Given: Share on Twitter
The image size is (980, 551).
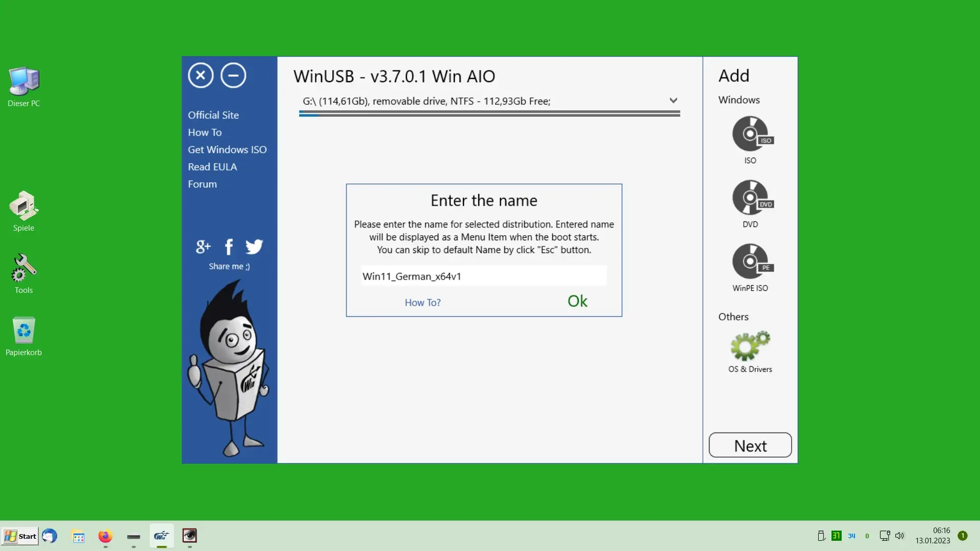Looking at the screenshot, I should tap(254, 247).
